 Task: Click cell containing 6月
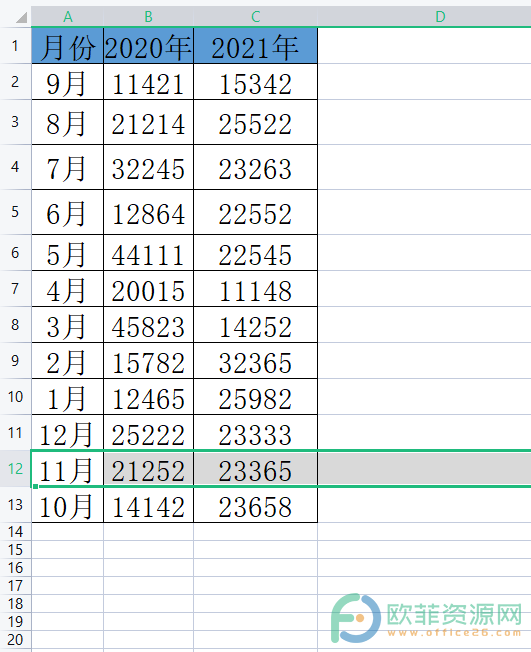click(x=67, y=212)
